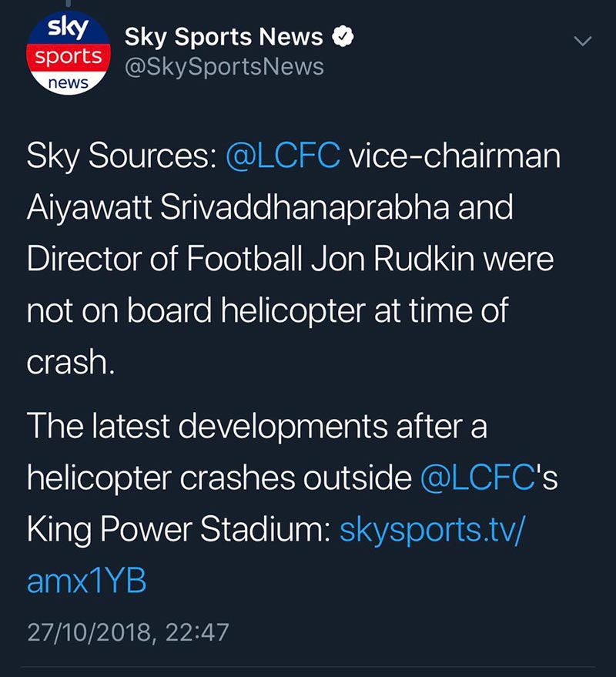The height and width of the screenshot is (677, 616).
Task: Click the 'sky' wordmark in the avatar
Action: (68, 29)
